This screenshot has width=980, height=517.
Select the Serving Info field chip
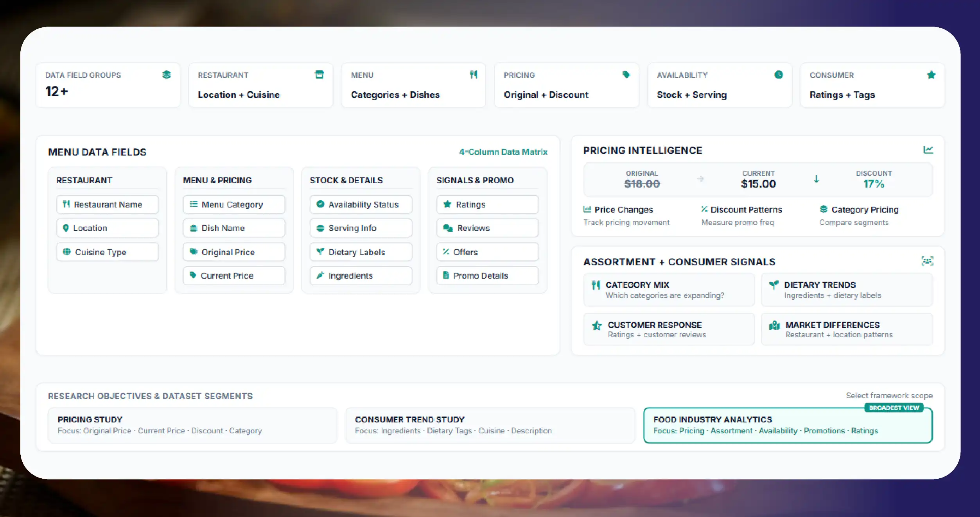[361, 228]
